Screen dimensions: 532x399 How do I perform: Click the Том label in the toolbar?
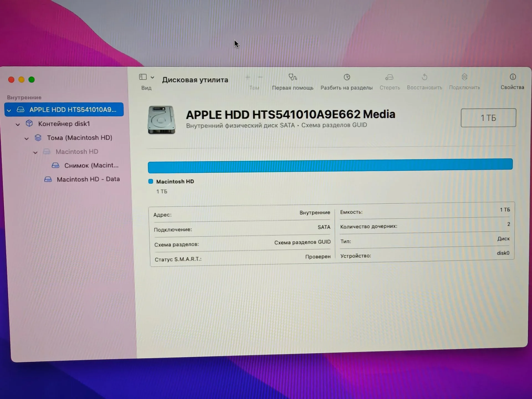pos(254,88)
